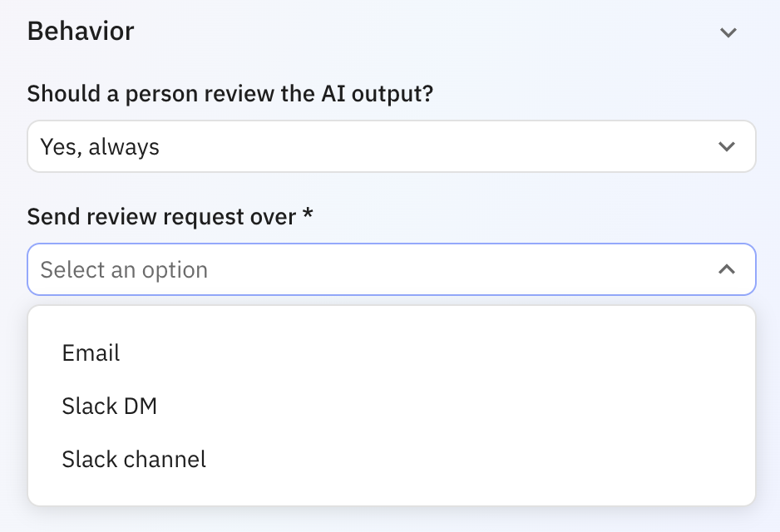This screenshot has height=532, width=780.
Task: Click the chevron in 'Yes, always' field
Action: 727,147
